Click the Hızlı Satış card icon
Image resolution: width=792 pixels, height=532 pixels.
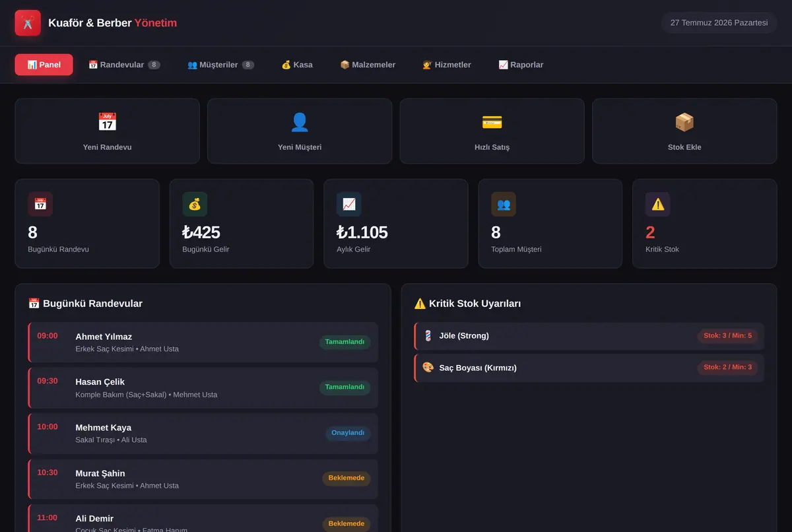492,122
